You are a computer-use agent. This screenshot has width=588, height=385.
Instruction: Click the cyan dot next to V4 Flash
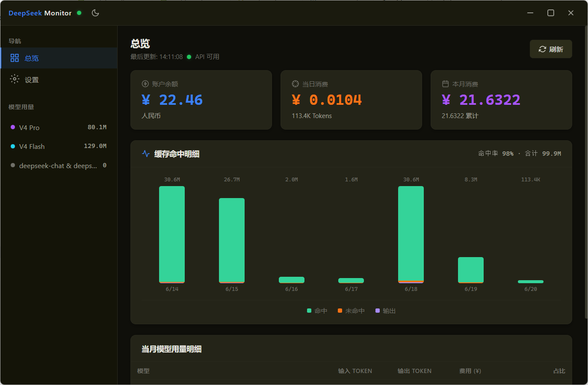pyautogui.click(x=13, y=146)
